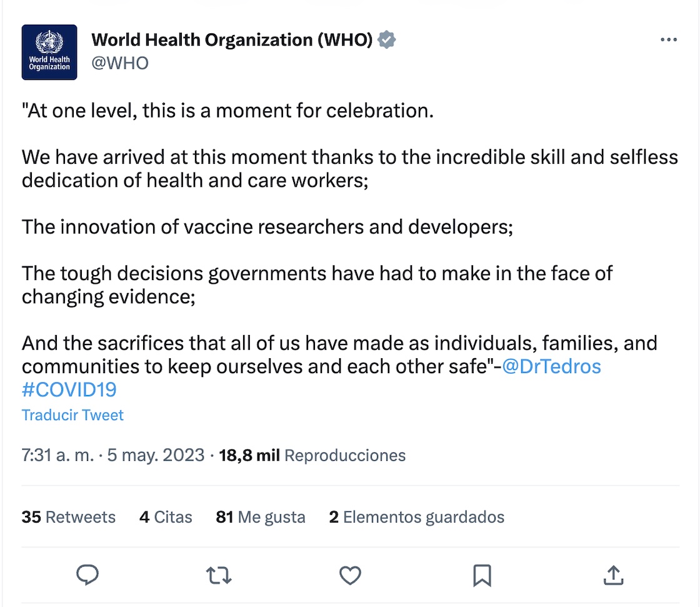Retweet using the arrows icon
The height and width of the screenshot is (607, 700).
click(x=218, y=575)
